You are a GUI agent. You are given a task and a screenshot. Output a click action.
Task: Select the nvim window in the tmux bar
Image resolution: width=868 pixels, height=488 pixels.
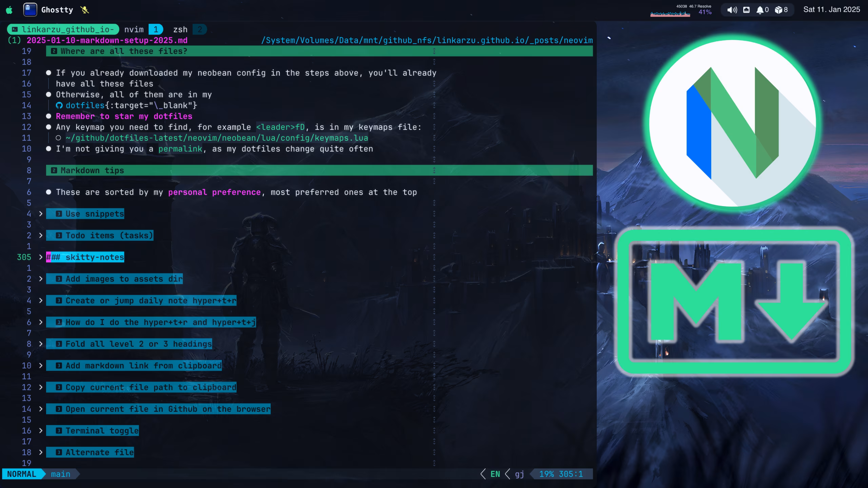coord(134,29)
